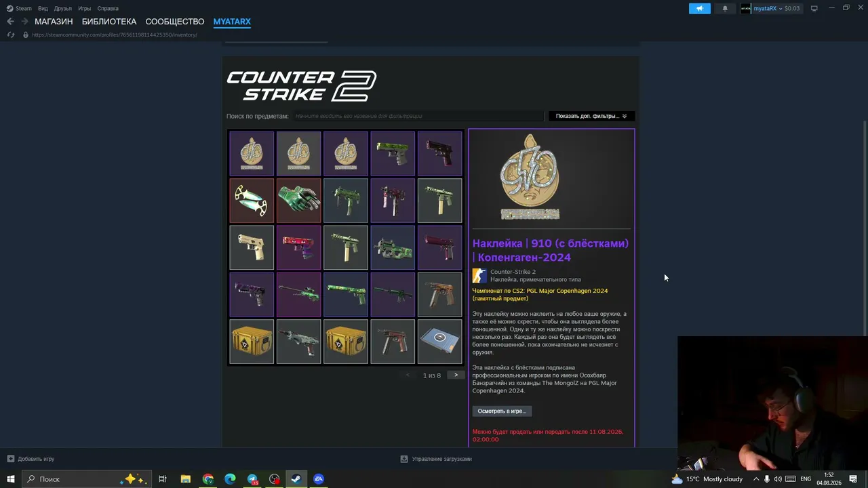Click the Осмотреть в игре... button
Image resolution: width=868 pixels, height=488 pixels.
(502, 411)
